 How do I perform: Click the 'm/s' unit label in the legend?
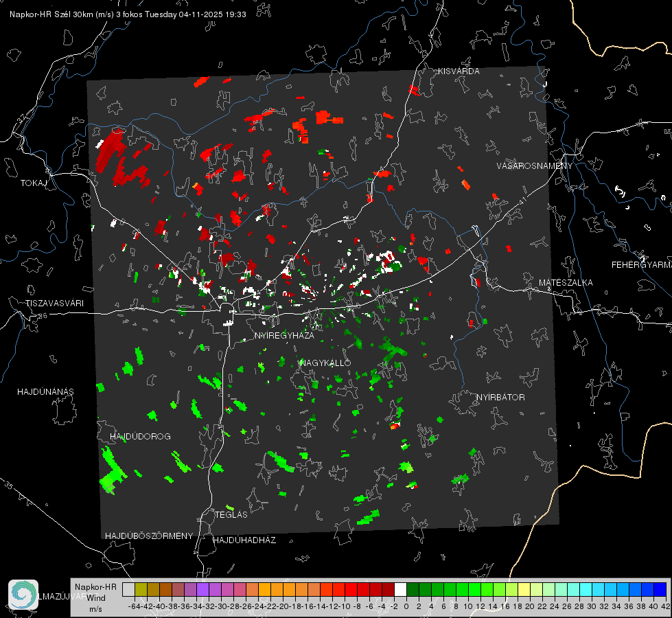coord(95,609)
